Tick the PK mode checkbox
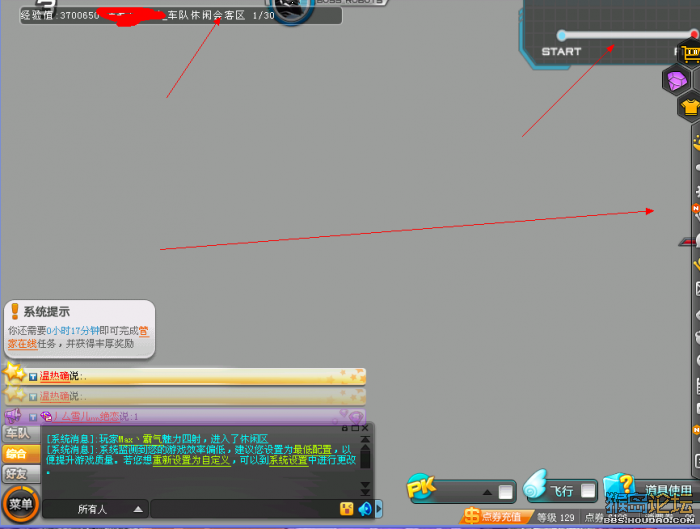The width and height of the screenshot is (700, 529). [x=505, y=492]
